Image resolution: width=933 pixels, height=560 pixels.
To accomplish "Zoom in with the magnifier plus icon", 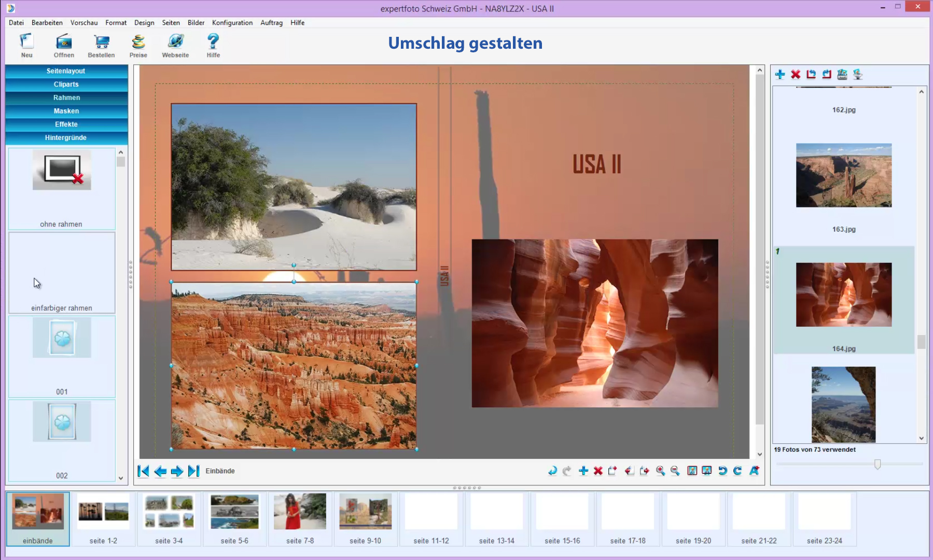I will pyautogui.click(x=660, y=470).
